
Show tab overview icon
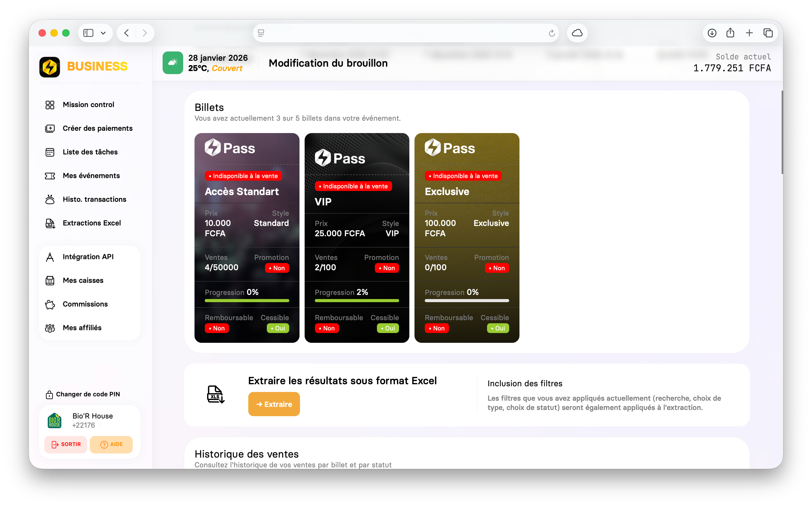pos(768,33)
